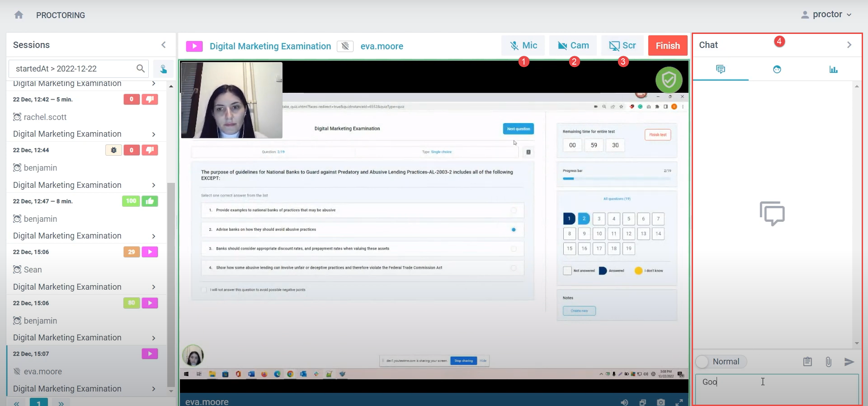This screenshot has height=406, width=868.
Task: Click the search icon in sessions filter
Action: coord(141,68)
